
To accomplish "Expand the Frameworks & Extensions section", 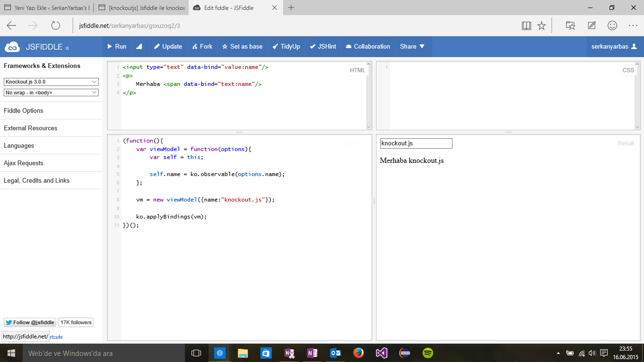I will click(x=42, y=66).
